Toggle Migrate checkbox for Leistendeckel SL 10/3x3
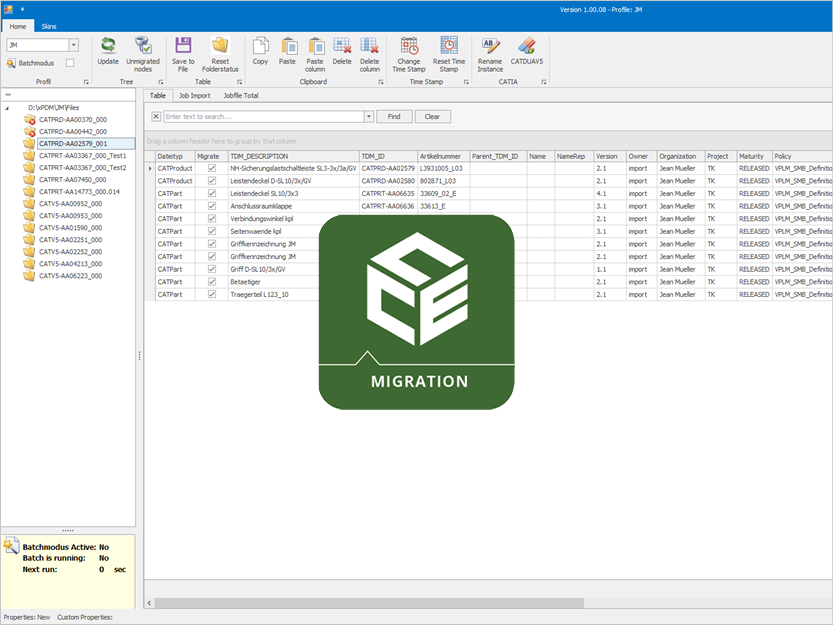The height and width of the screenshot is (625, 833). (212, 193)
